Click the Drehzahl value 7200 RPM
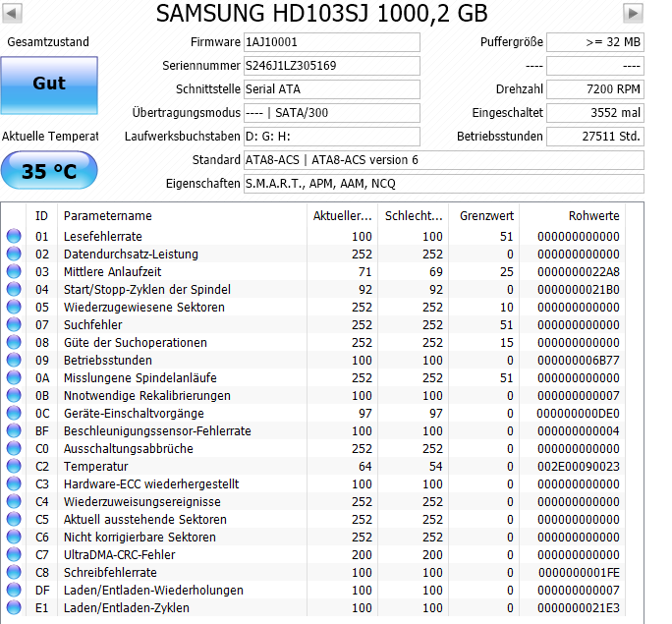This screenshot has height=624, width=672. (x=595, y=89)
